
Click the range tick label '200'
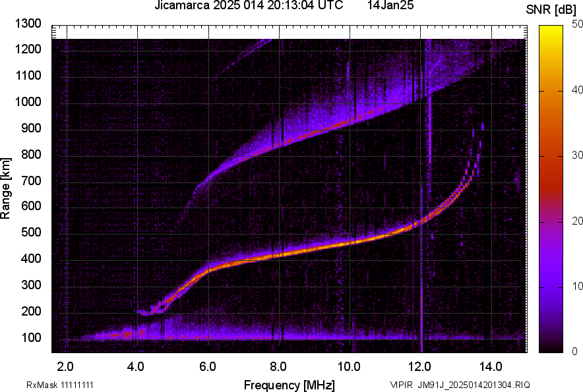tap(31, 311)
